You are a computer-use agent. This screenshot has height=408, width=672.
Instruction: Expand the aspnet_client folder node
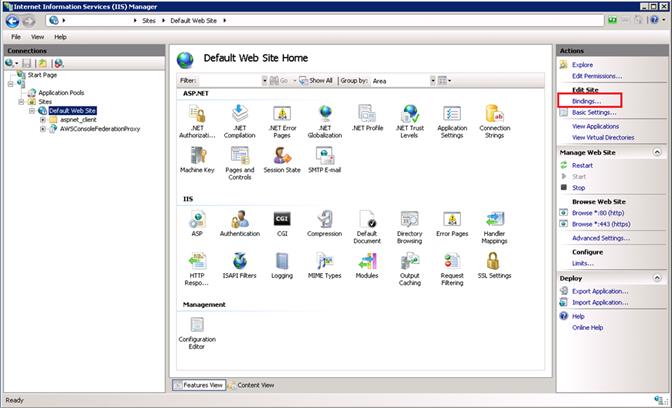click(42, 120)
